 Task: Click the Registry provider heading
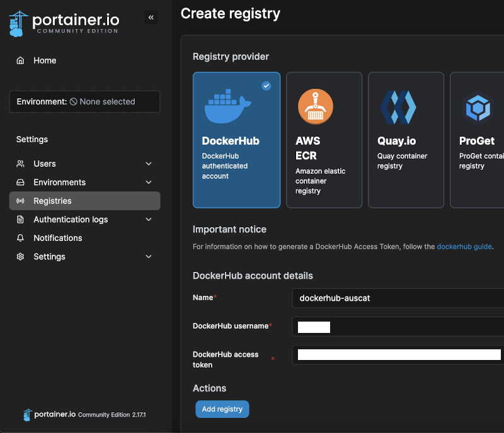click(x=231, y=57)
